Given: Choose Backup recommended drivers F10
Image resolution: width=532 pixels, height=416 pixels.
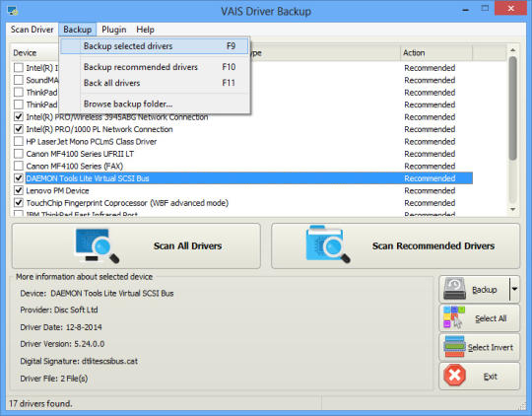Looking at the screenshot, I should [155, 67].
